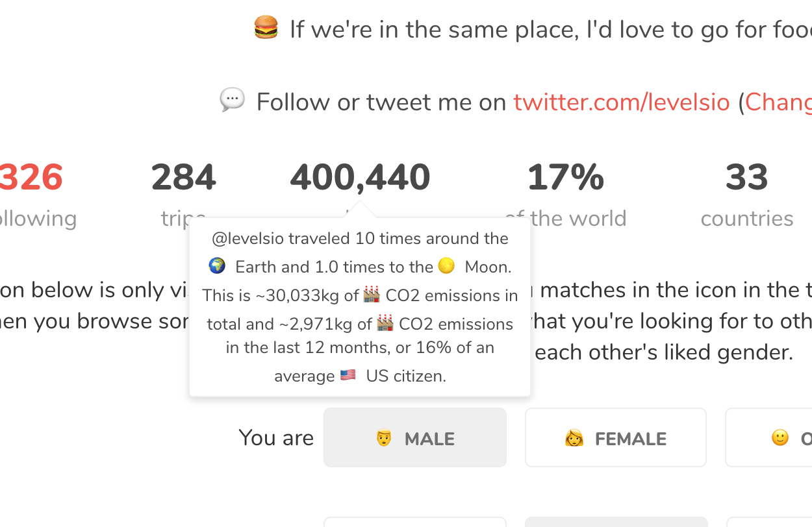The width and height of the screenshot is (812, 527).
Task: Click the woman emoji on FEMALE button
Action: (x=574, y=439)
